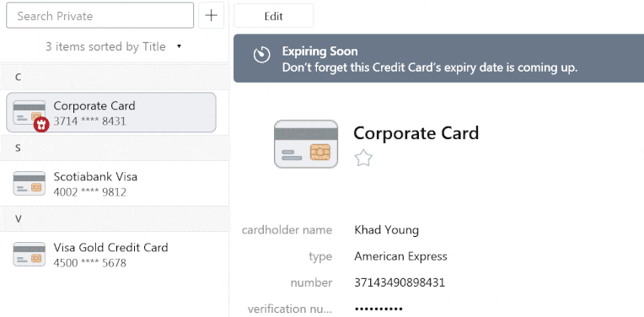Focus the Search Private field

(x=99, y=16)
